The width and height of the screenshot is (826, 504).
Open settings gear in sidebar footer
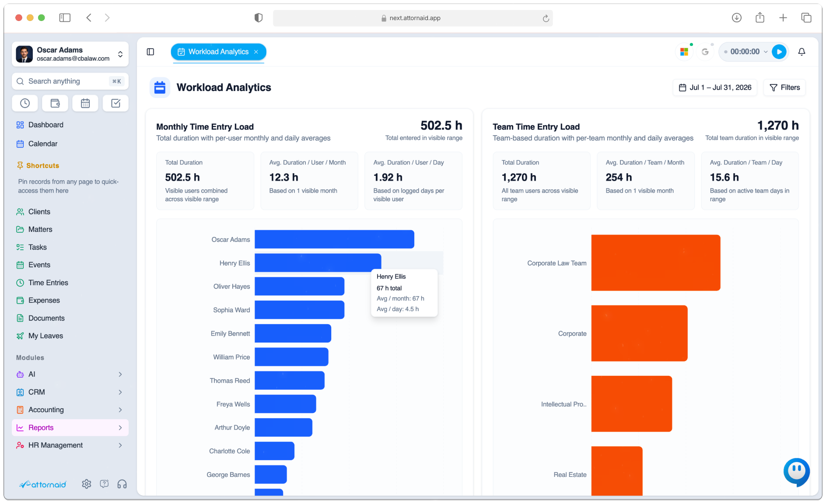pos(87,484)
